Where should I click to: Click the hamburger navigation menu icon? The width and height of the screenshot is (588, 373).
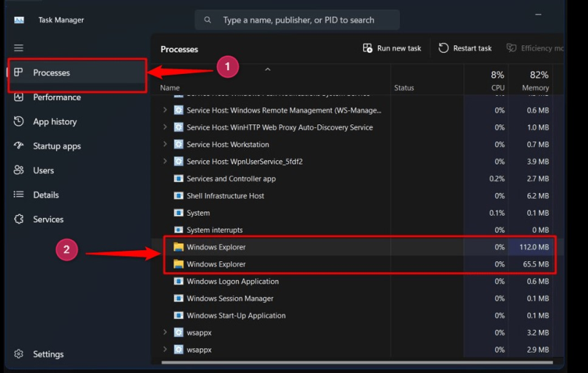click(19, 48)
